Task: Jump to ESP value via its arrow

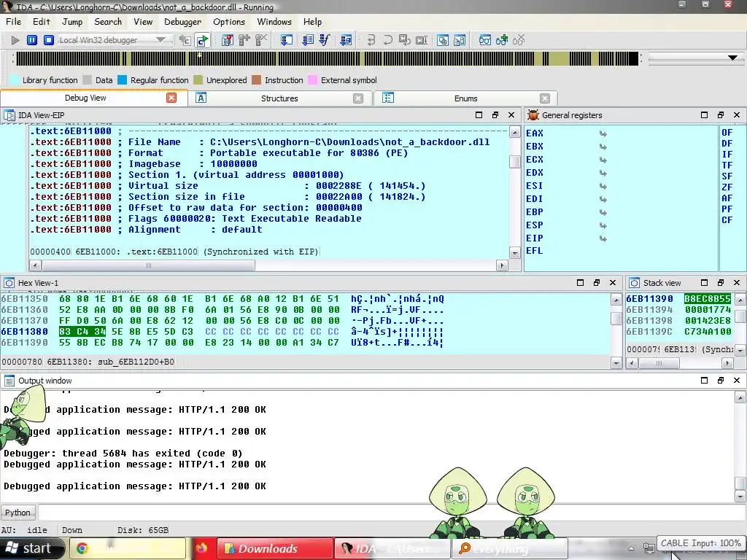Action: (x=603, y=225)
